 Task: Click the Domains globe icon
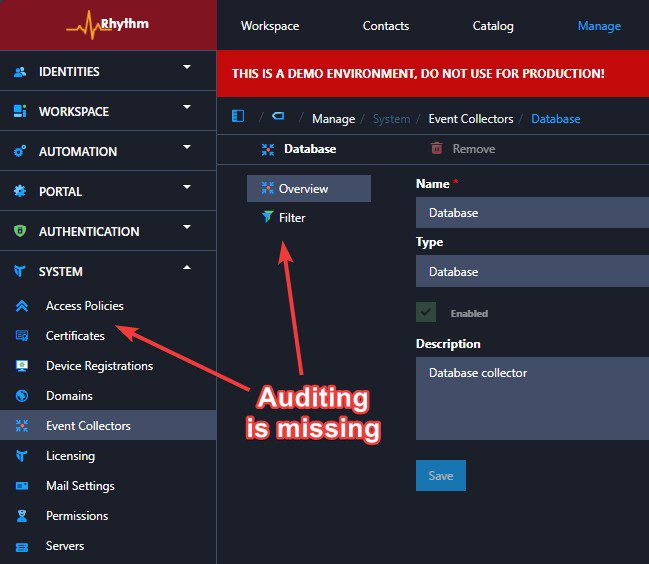(x=21, y=396)
